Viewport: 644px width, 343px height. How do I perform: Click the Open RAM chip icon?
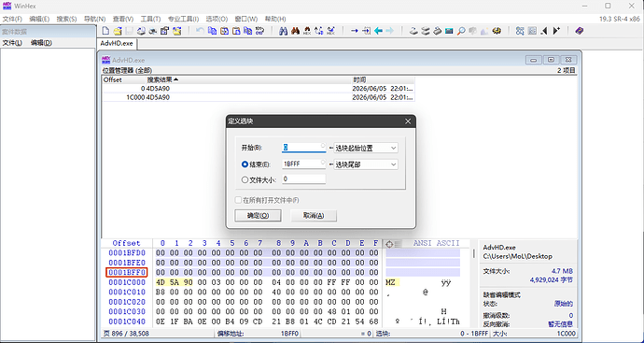pyautogui.click(x=449, y=31)
